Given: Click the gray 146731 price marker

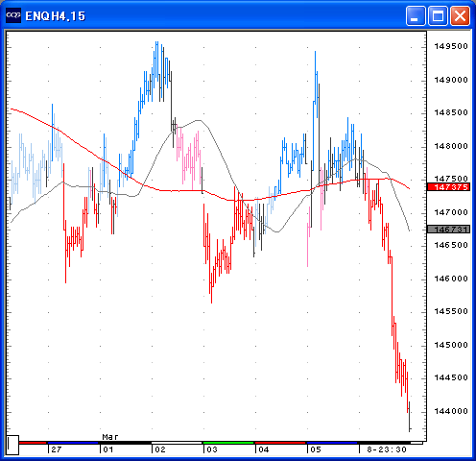Looking at the screenshot, I should 449,229.
